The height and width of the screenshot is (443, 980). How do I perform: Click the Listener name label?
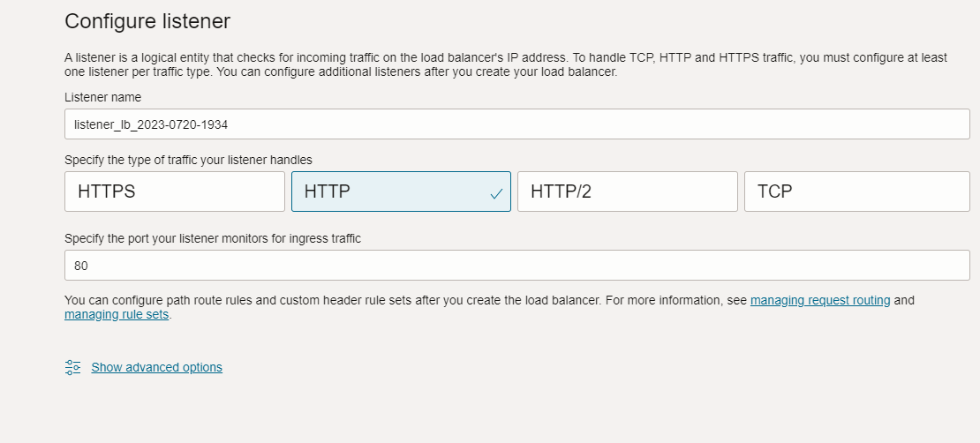pyautogui.click(x=102, y=97)
